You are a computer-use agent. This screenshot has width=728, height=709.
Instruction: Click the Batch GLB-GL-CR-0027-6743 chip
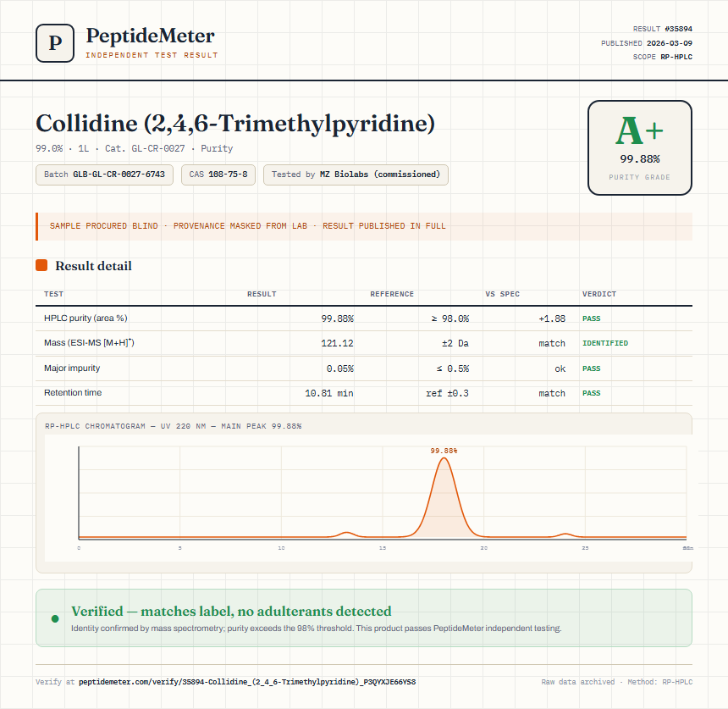pyautogui.click(x=104, y=174)
